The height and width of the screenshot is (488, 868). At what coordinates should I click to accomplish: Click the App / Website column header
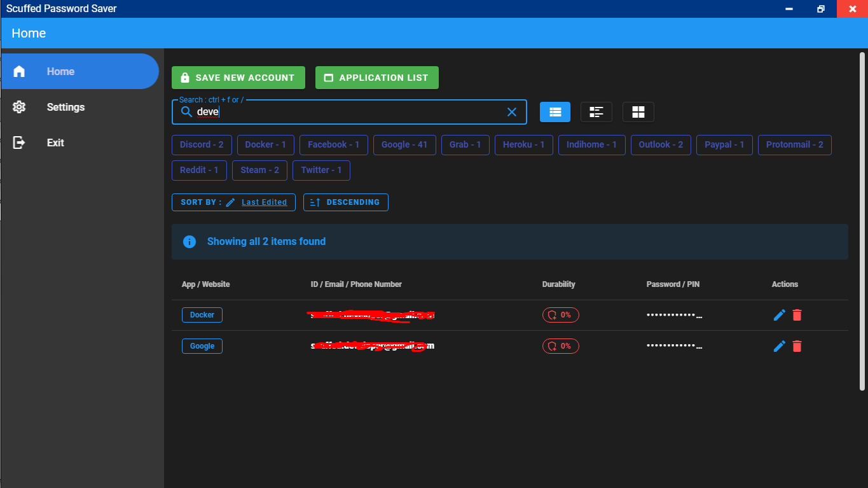click(x=206, y=284)
